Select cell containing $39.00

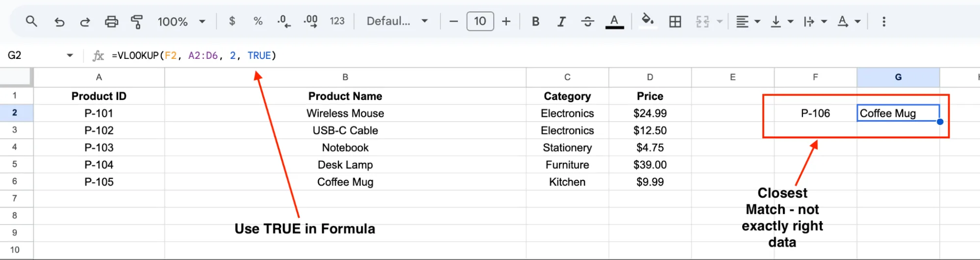650,165
